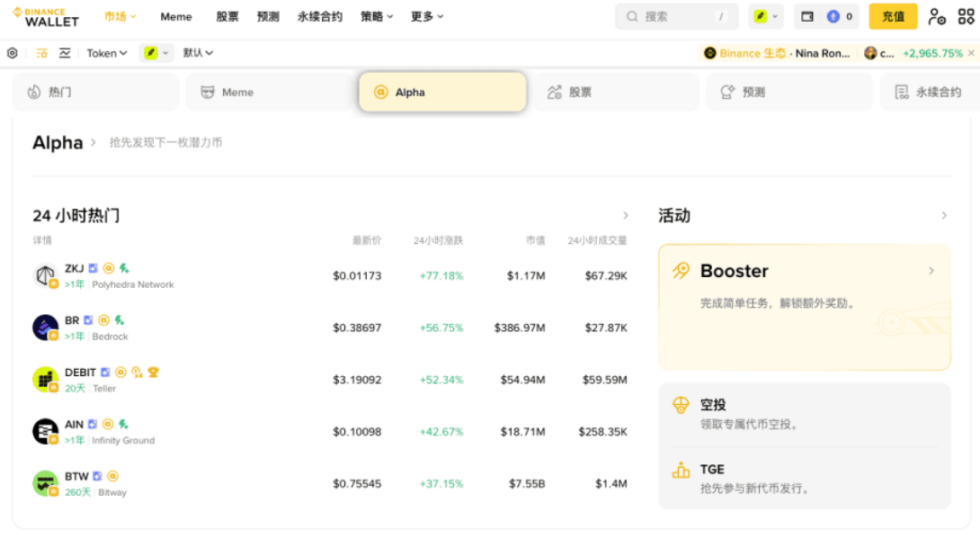Click the green lightning icon beside ZKJ
This screenshot has height=539, width=980.
click(x=124, y=268)
